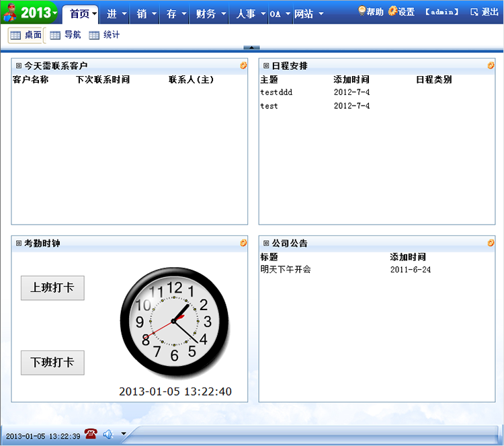Click the 帮助 help link text
Viewport: 504px width, 446px height.
(x=375, y=12)
